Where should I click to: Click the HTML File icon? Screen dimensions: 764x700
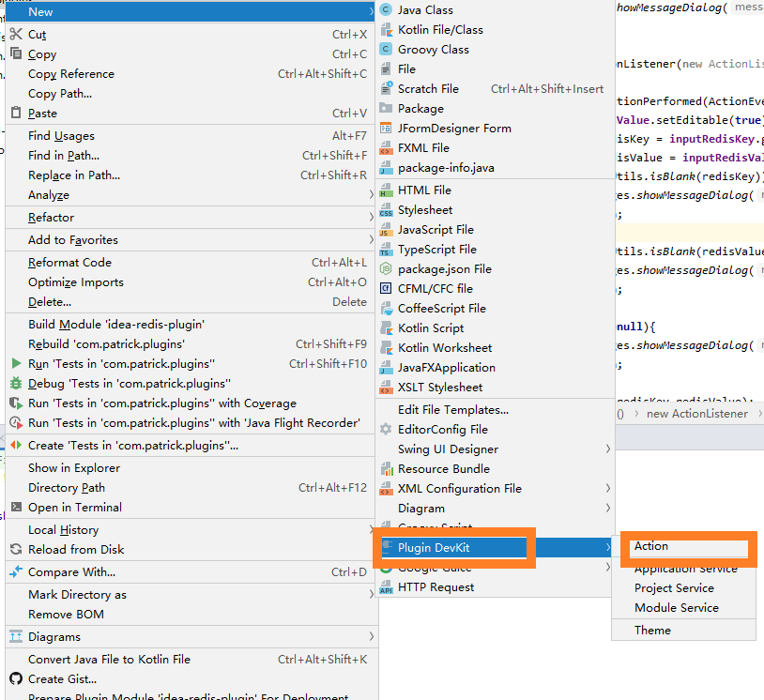386,190
